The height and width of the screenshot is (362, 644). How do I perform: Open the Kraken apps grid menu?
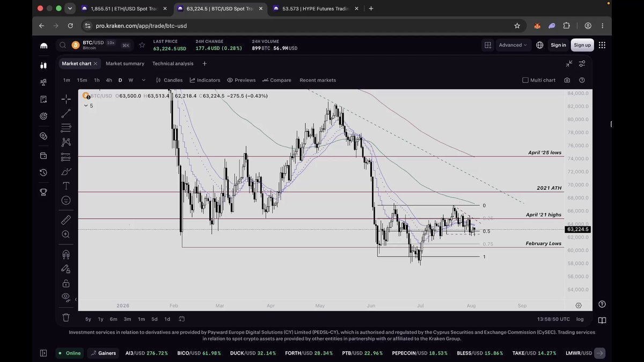[602, 45]
